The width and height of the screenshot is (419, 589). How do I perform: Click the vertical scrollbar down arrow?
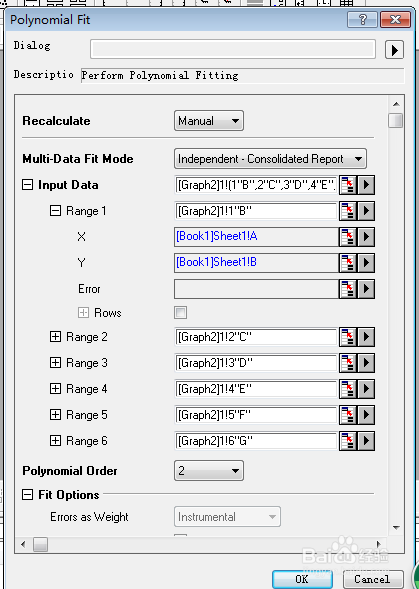(x=396, y=528)
